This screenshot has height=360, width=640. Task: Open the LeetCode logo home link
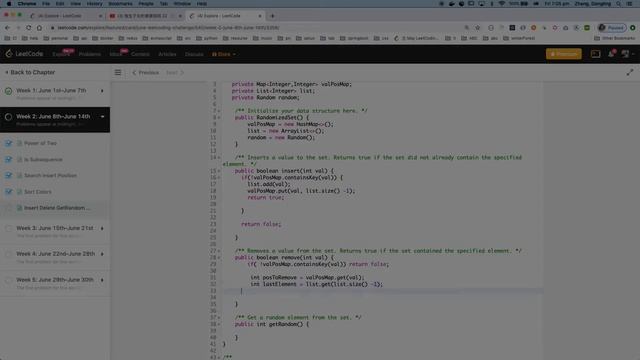[24, 54]
